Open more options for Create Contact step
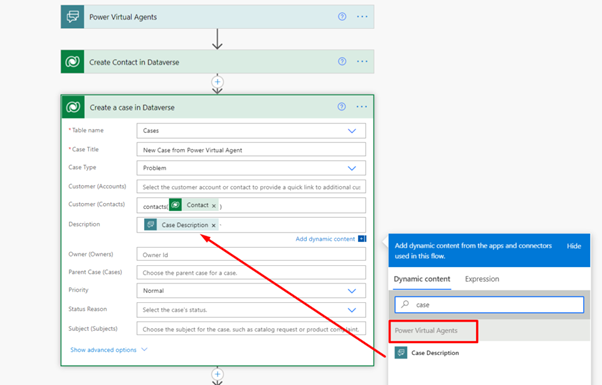 coord(362,61)
